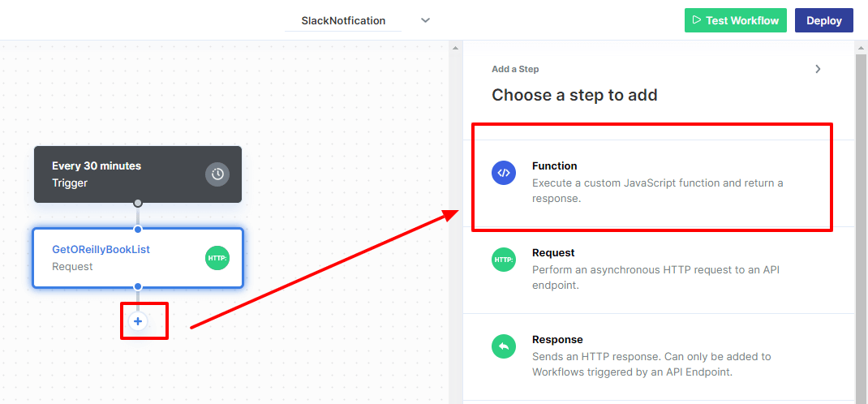Click the Function code-brackets icon
Screen dimensions: 868x404
tap(504, 173)
